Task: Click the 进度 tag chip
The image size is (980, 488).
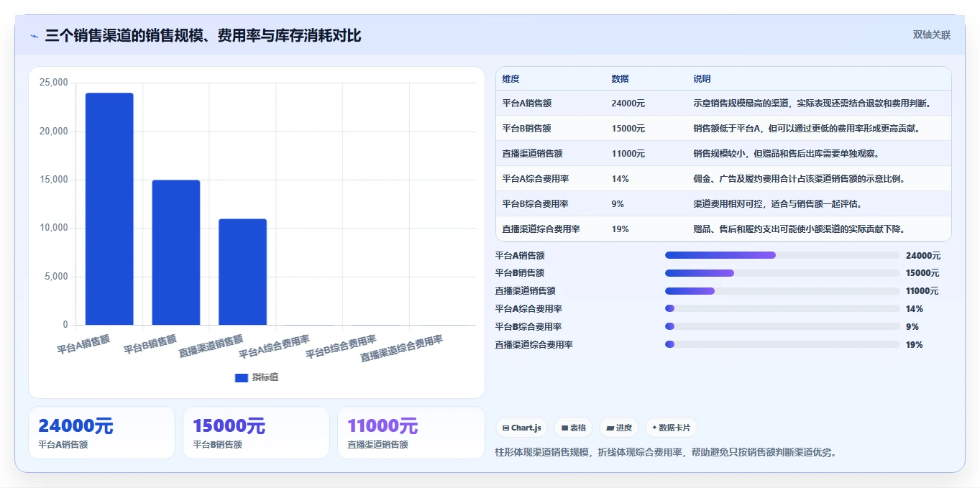Action: pyautogui.click(x=619, y=428)
